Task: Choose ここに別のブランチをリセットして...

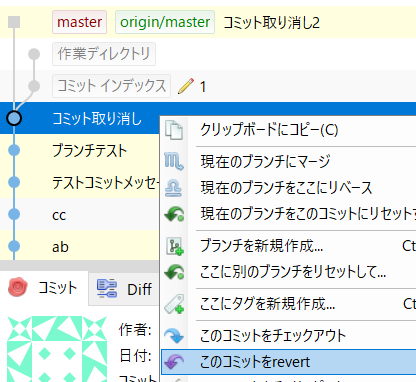Action: (x=289, y=272)
